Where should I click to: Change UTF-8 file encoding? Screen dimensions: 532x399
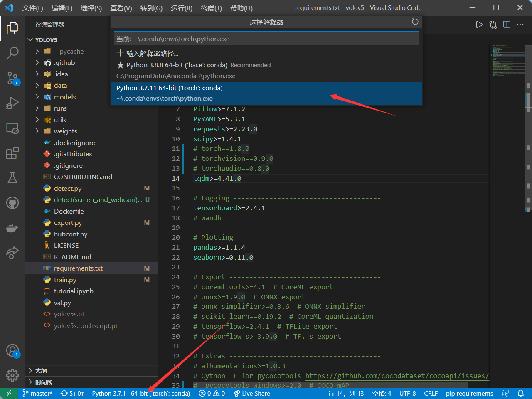tap(407, 393)
